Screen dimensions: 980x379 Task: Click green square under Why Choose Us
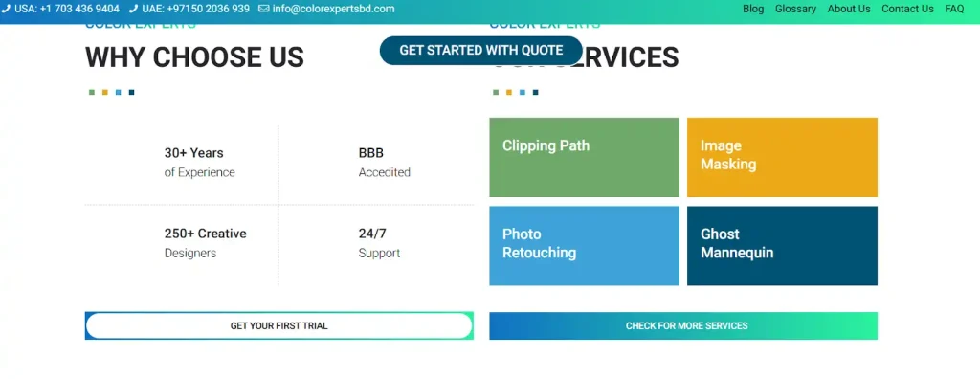pyautogui.click(x=92, y=93)
